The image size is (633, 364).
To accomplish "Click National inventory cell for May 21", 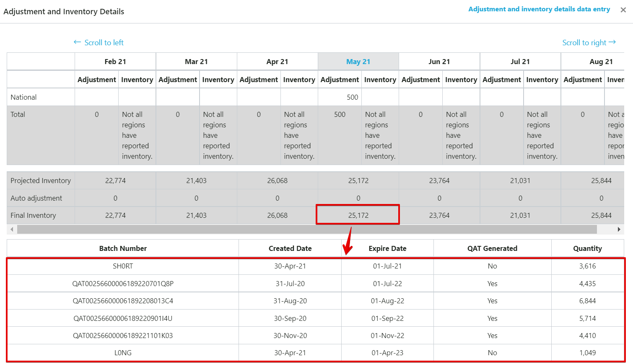I will click(x=380, y=97).
